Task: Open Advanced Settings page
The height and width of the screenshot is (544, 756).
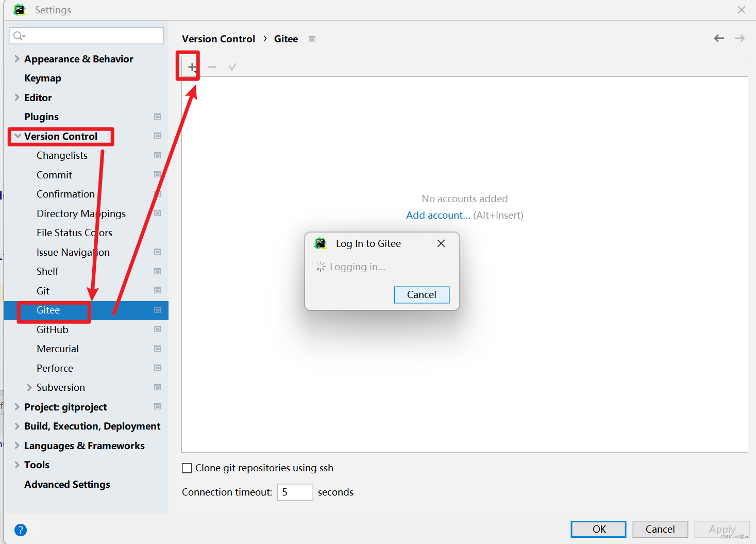Action: click(67, 484)
